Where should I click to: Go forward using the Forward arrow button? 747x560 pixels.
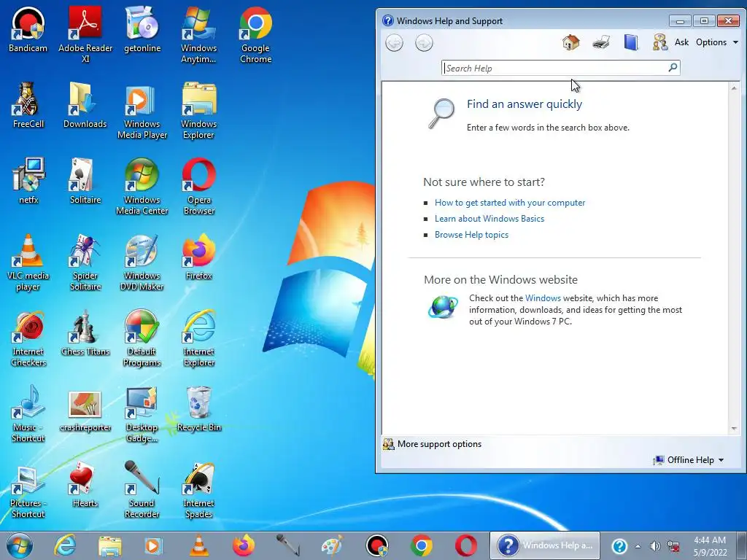pos(424,43)
